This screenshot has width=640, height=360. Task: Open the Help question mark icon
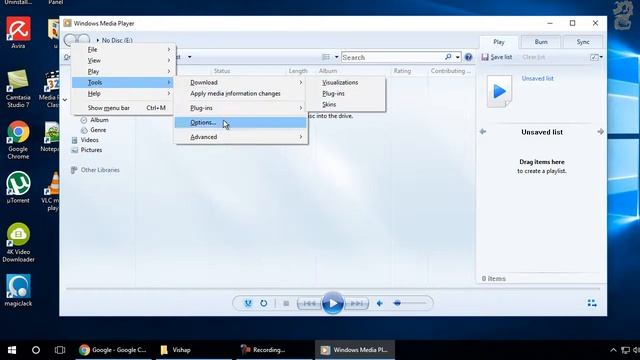(x=468, y=57)
